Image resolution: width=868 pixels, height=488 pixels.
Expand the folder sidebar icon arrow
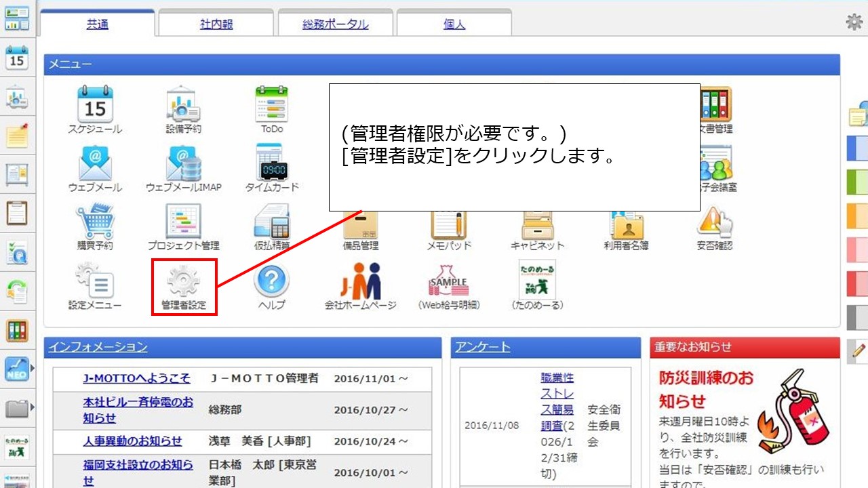pyautogui.click(x=32, y=408)
